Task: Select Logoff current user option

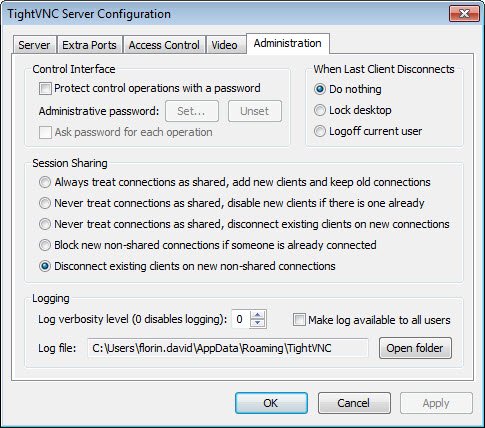Action: coord(320,131)
